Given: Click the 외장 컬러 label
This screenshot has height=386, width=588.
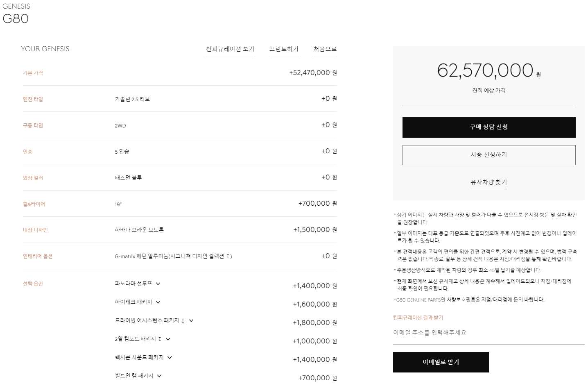Looking at the screenshot, I should (x=33, y=178).
